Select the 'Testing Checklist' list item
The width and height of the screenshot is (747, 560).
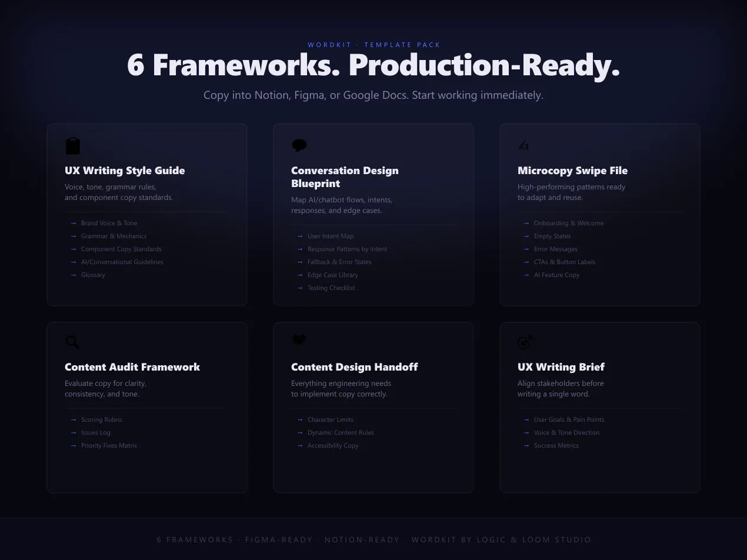tap(331, 288)
